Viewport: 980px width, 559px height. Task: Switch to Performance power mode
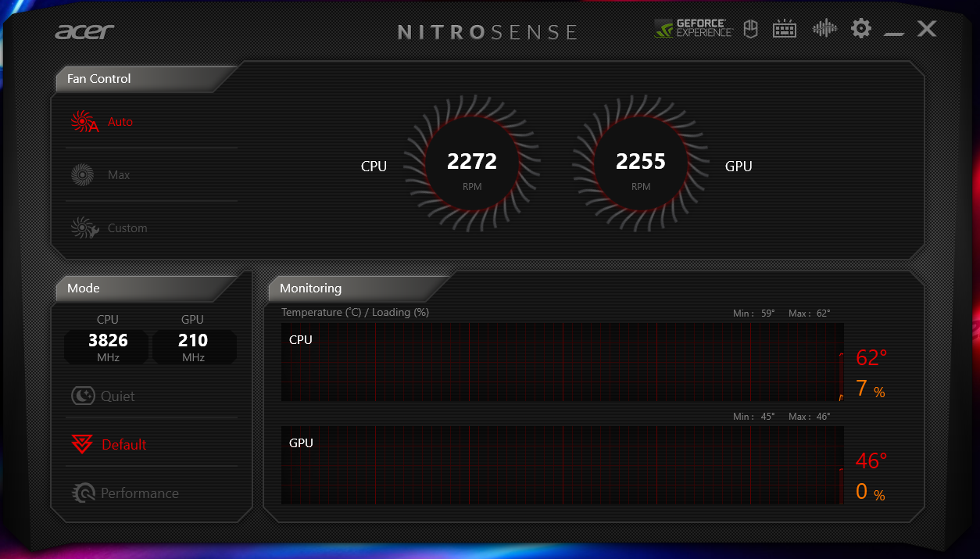click(x=152, y=493)
